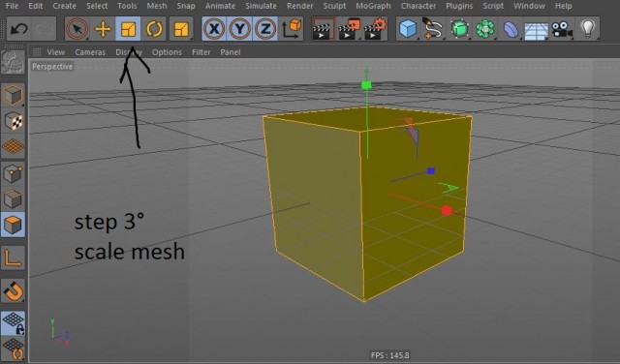Open the File menu
The image size is (620, 364).
(x=12, y=6)
